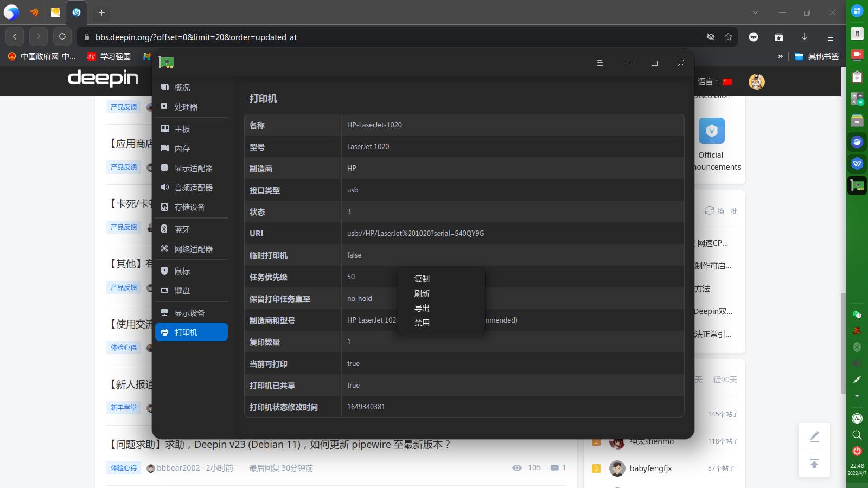Screen dimensions: 868x488
Task: Click 换一批 to refresh recommendations
Action: pyautogui.click(x=721, y=211)
